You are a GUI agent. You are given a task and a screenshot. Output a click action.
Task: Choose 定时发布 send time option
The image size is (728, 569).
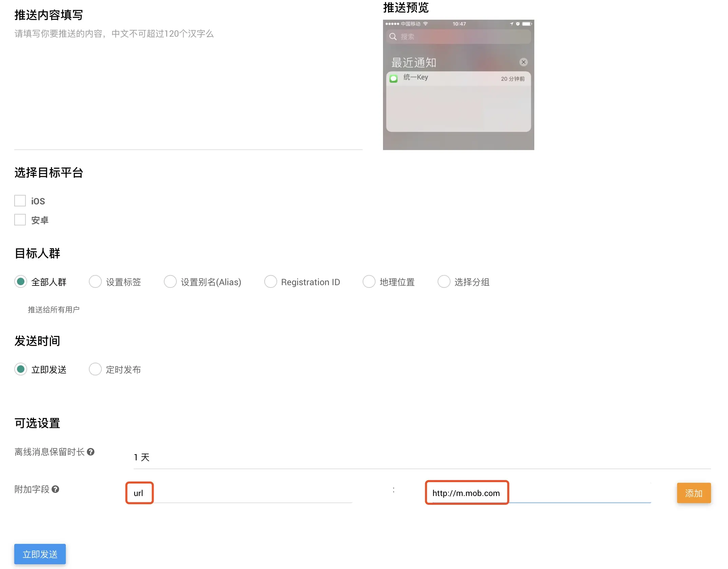[x=95, y=369]
